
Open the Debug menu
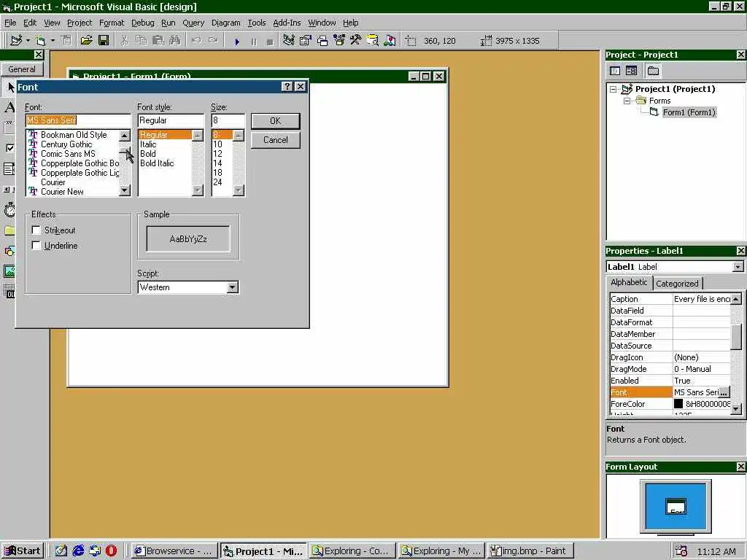pyautogui.click(x=142, y=23)
